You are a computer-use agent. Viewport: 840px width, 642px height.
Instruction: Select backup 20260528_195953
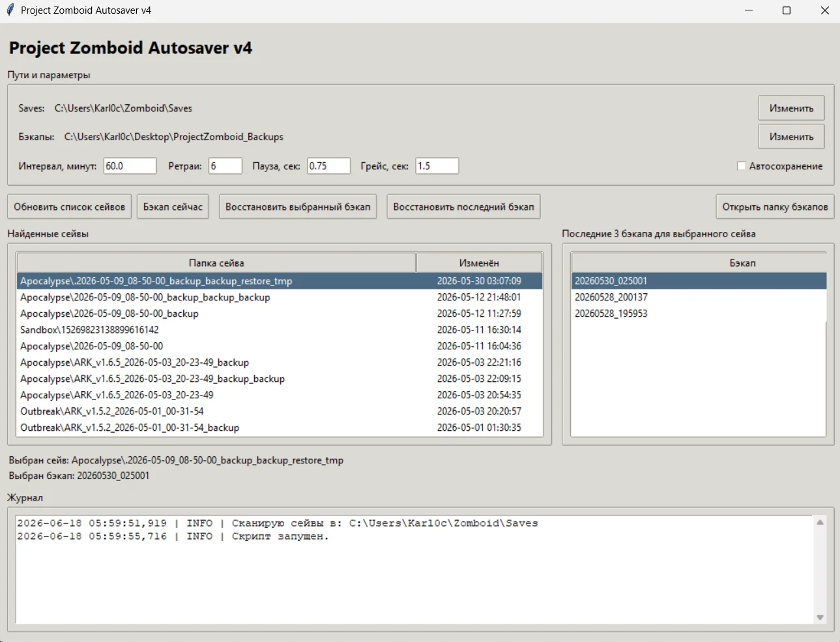(x=699, y=314)
